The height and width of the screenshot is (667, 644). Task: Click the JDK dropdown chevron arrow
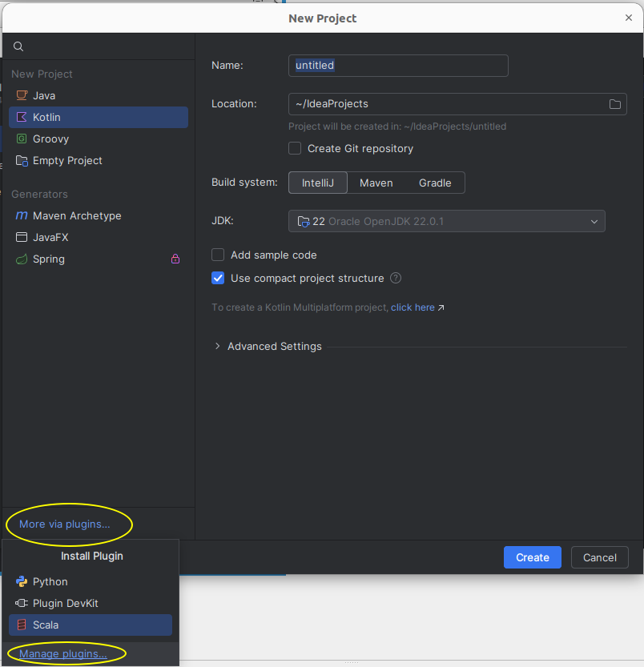coord(594,222)
